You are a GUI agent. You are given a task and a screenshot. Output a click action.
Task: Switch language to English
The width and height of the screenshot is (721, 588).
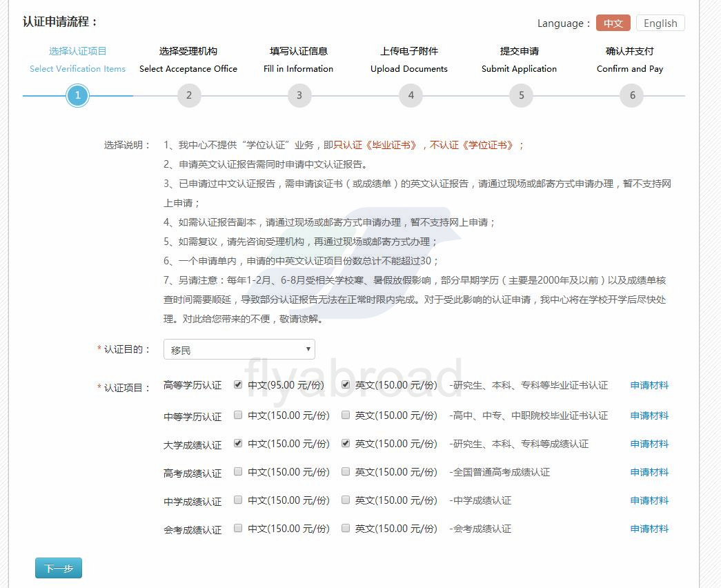point(660,23)
